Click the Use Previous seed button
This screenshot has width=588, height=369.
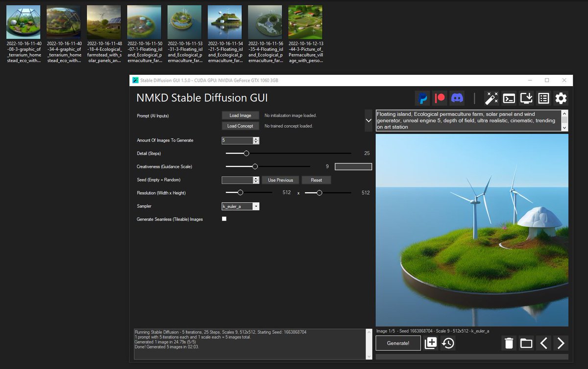(x=280, y=180)
